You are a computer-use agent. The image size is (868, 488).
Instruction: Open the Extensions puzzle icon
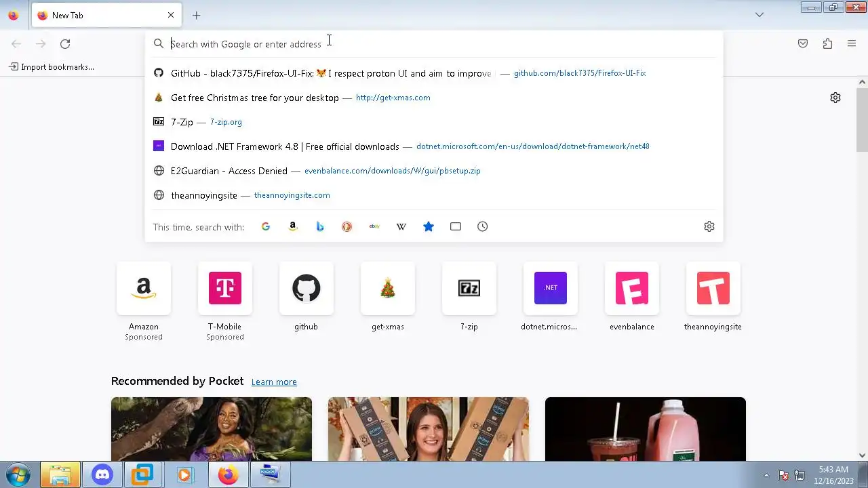[x=827, y=44]
